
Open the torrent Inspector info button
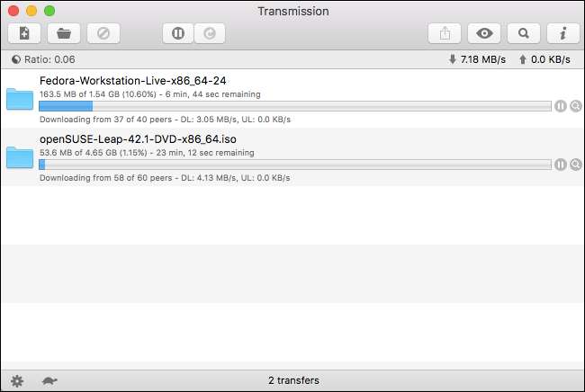coord(562,33)
